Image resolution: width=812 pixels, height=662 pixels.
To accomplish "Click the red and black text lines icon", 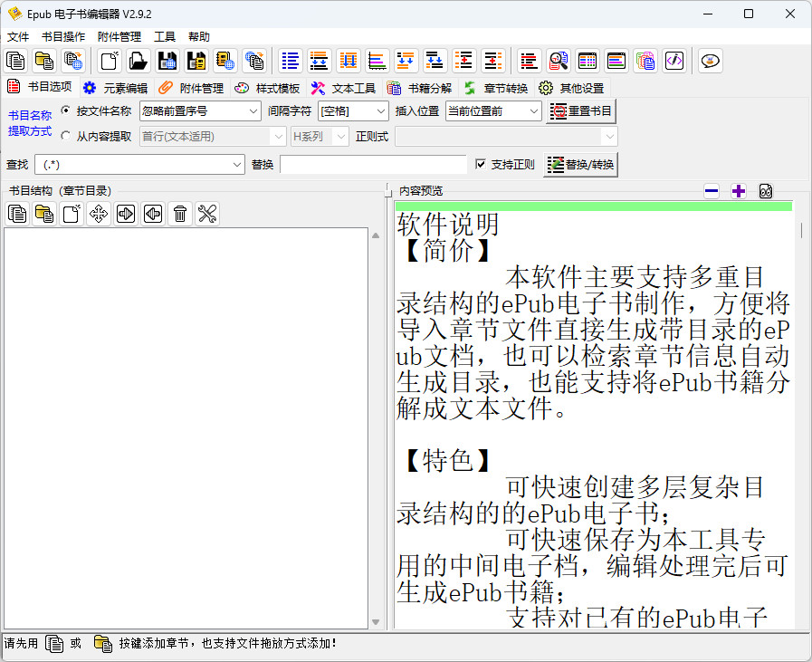I will click(x=530, y=61).
